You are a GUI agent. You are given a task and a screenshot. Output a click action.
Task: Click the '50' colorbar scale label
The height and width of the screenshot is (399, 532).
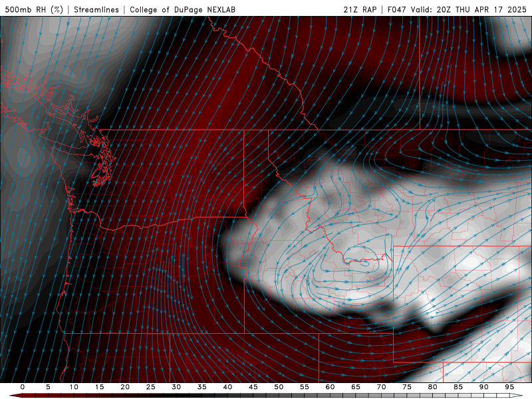click(x=279, y=387)
